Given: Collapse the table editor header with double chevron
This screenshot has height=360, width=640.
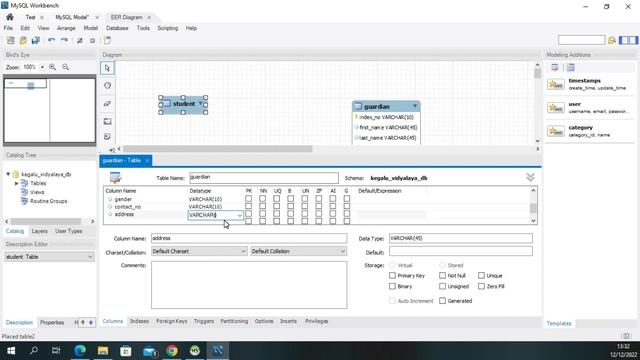Looking at the screenshot, I should (530, 177).
